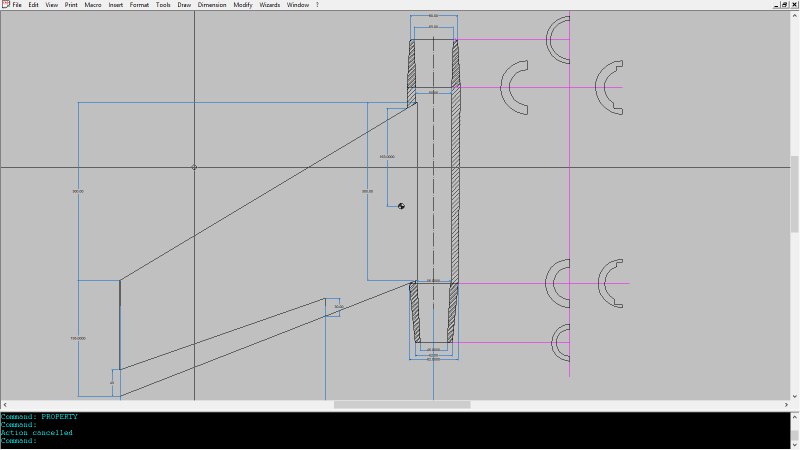Screen dimensions: 800x450
Task: Click the application icon left of File
Action: tap(5, 5)
